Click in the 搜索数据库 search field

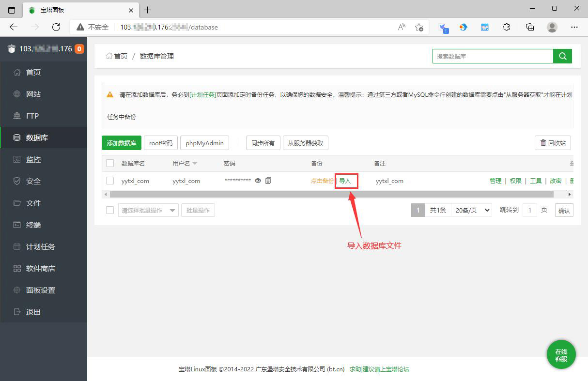(493, 56)
